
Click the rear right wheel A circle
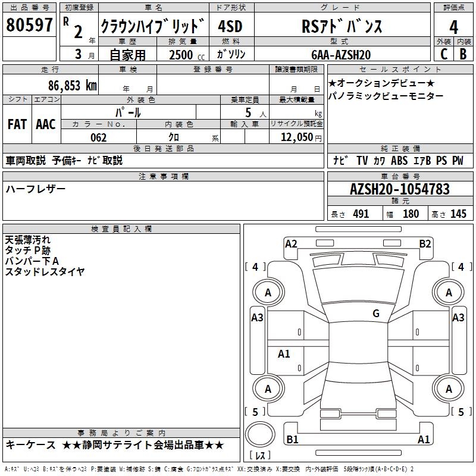pos(449,389)
